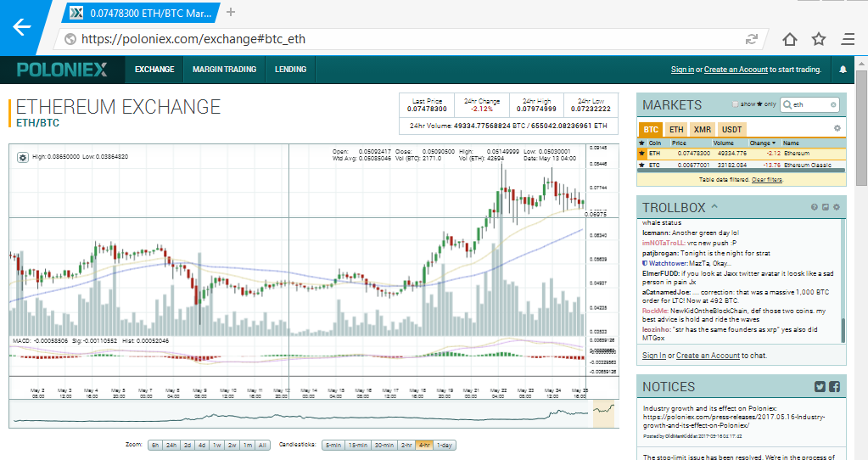The width and height of the screenshot is (868, 460).
Task: Set chart zoom to 24h
Action: 171,445
